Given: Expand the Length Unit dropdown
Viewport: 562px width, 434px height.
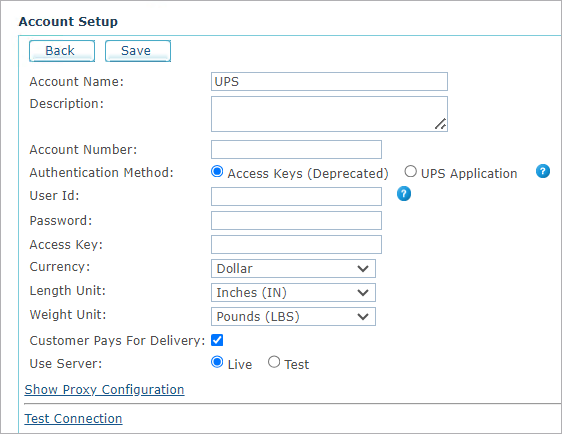Looking at the screenshot, I should 293,293.
